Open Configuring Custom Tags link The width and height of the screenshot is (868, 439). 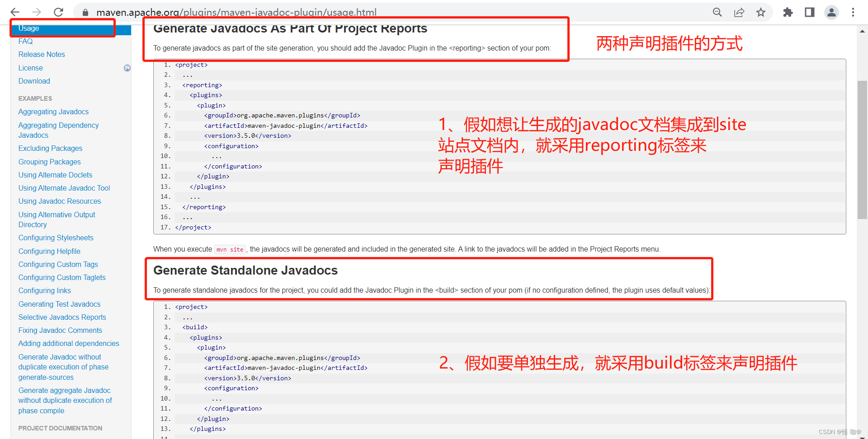pos(58,264)
